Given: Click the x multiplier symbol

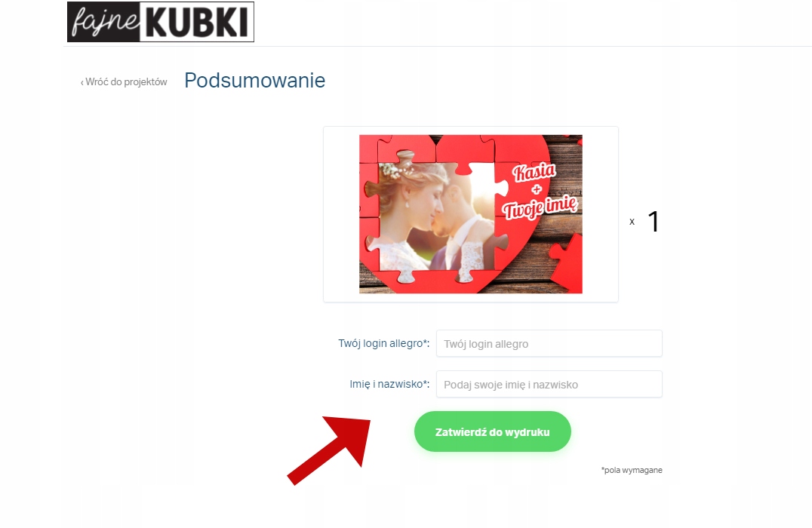Looking at the screenshot, I should 632,222.
